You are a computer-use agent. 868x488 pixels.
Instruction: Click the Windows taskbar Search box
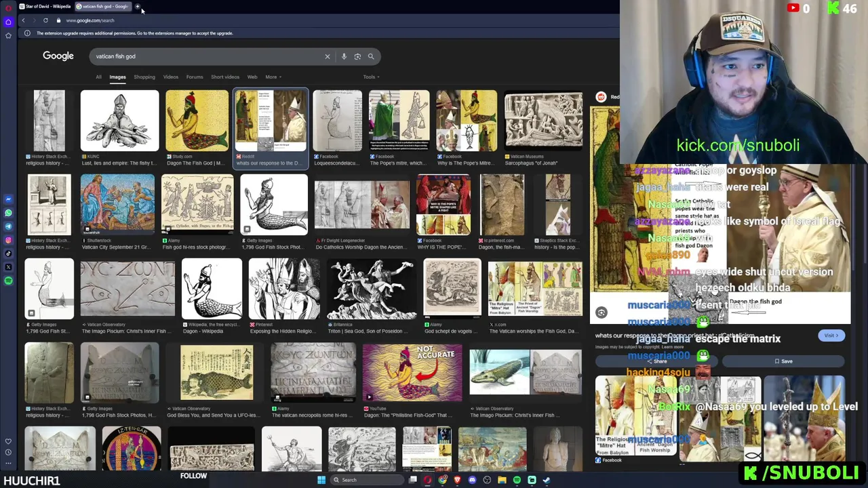pyautogui.click(x=366, y=480)
